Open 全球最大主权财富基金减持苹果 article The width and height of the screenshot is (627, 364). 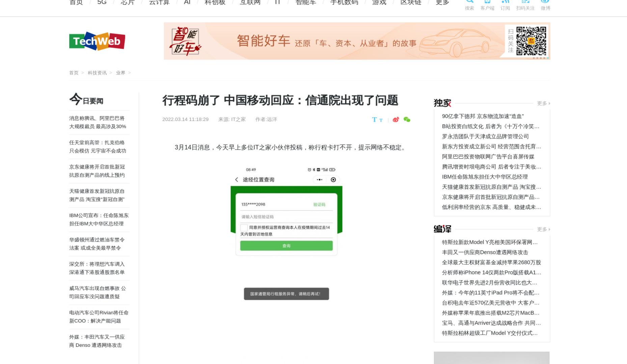pyautogui.click(x=491, y=263)
